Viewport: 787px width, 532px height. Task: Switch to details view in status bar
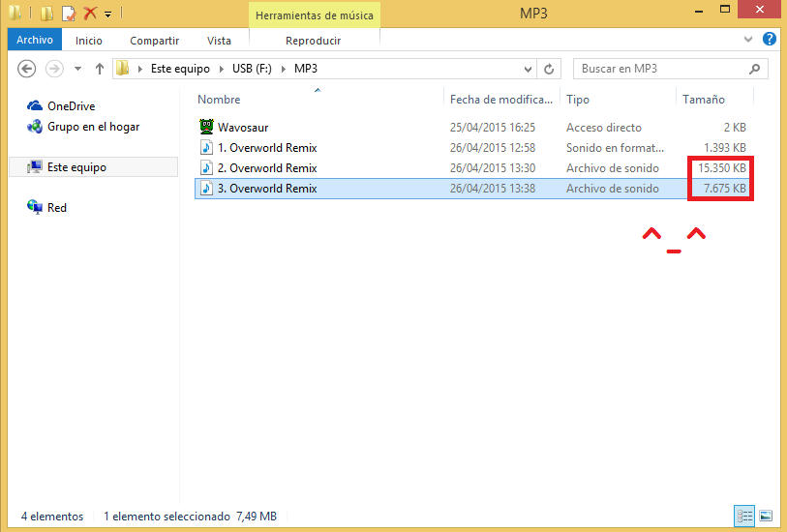coord(744,516)
